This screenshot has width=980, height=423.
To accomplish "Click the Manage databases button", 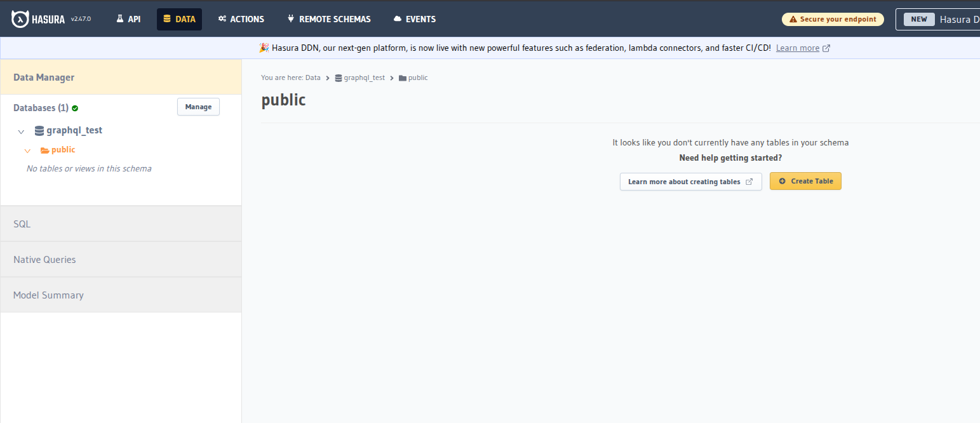I will 198,107.
